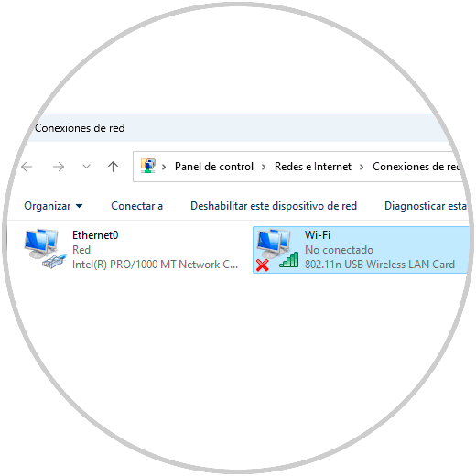Expand chevron after Redes e Internet
This screenshot has width=476, height=476.
point(362,167)
